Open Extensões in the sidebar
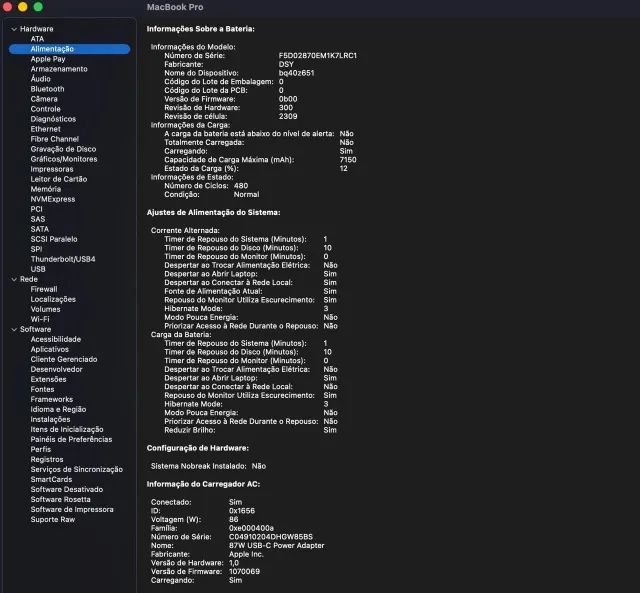The image size is (640, 593). [x=48, y=379]
